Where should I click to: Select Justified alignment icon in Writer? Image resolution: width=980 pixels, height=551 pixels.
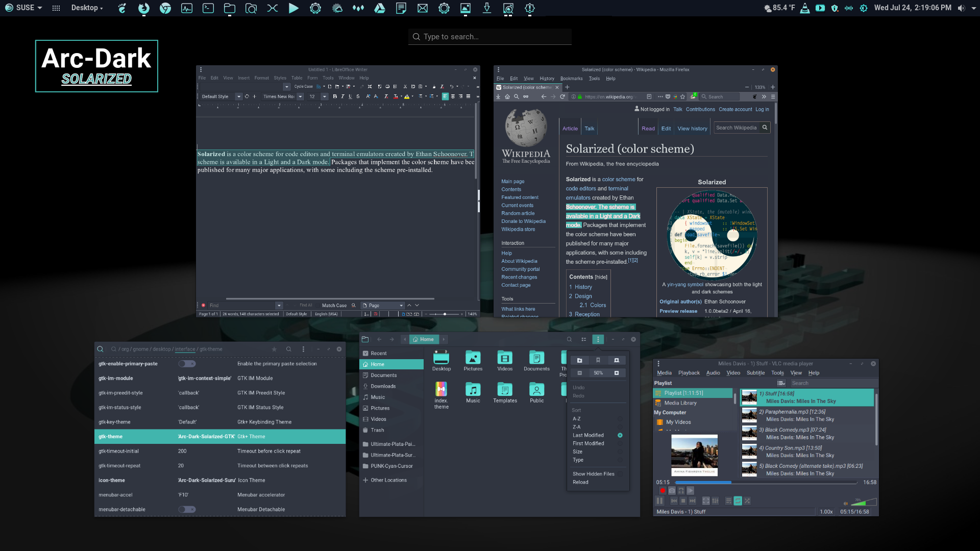468,96
